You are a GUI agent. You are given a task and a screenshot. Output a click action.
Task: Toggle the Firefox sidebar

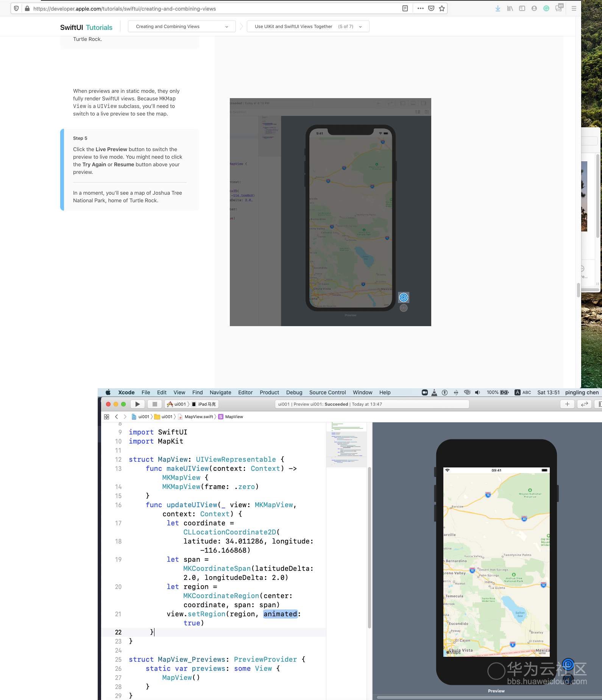tap(522, 8)
